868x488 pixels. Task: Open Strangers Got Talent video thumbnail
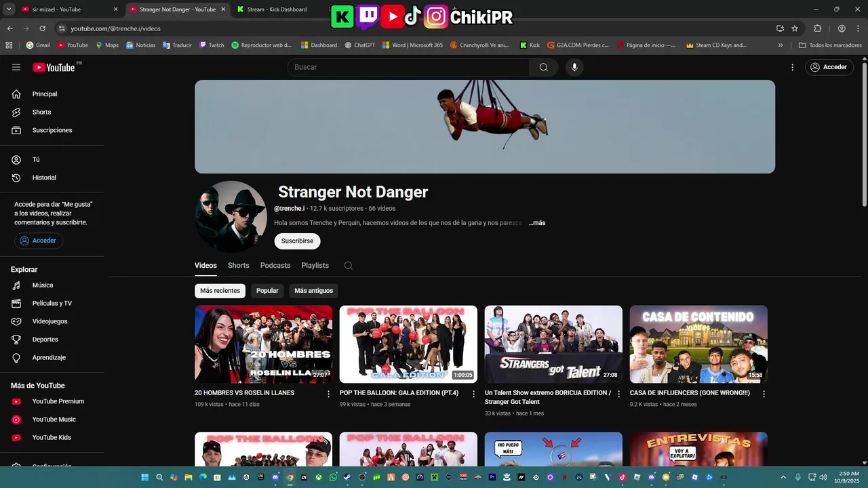(x=553, y=344)
